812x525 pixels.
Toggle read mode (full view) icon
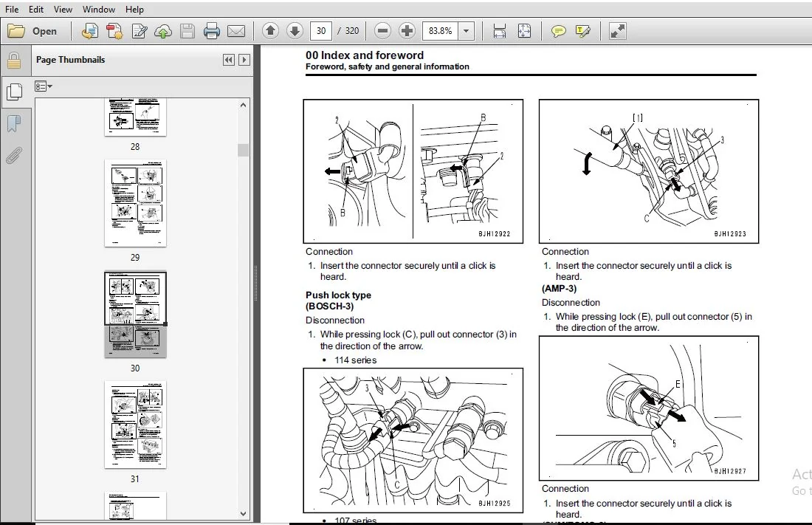617,31
